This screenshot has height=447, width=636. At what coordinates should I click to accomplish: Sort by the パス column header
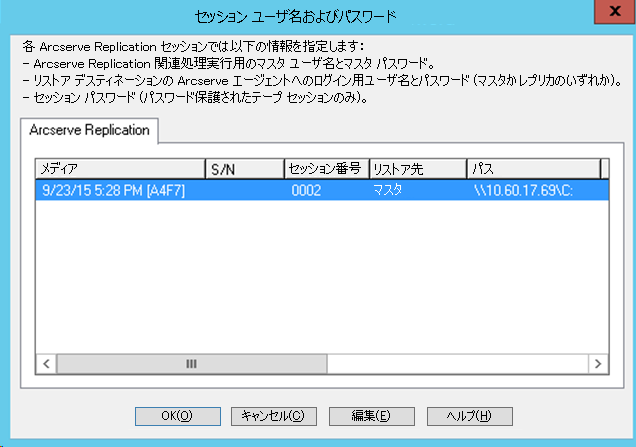pyautogui.click(x=533, y=169)
